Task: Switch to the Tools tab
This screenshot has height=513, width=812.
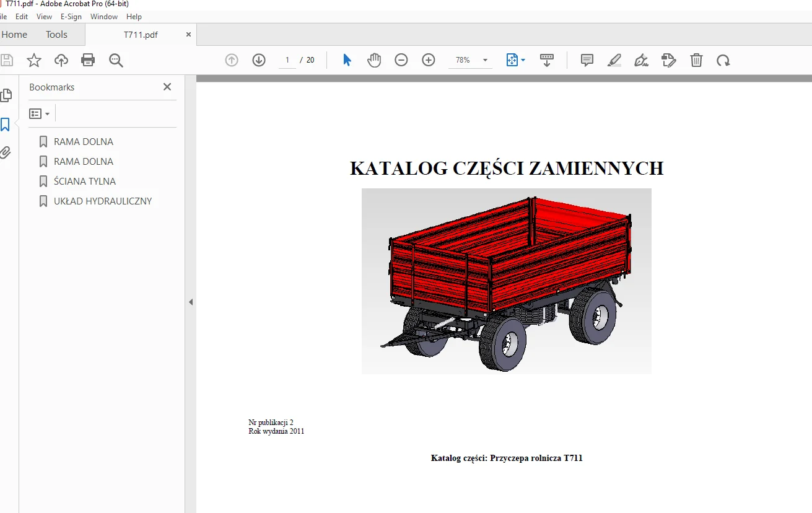Action: point(56,35)
